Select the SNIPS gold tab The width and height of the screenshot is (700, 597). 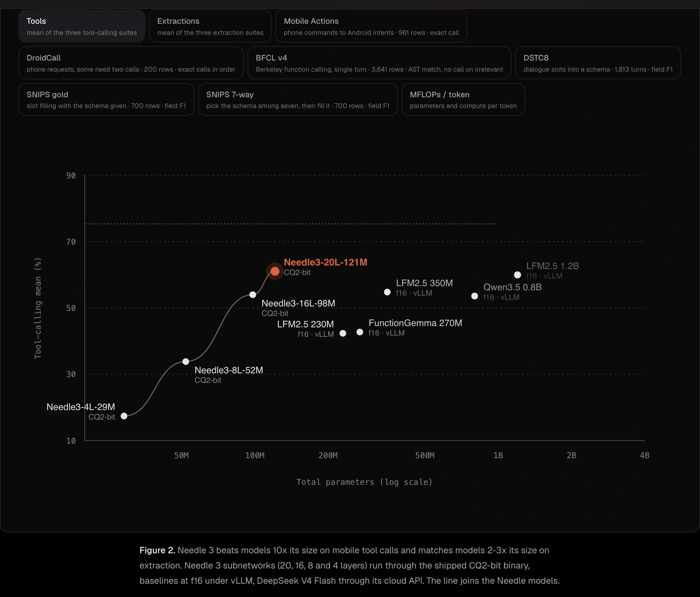[106, 99]
